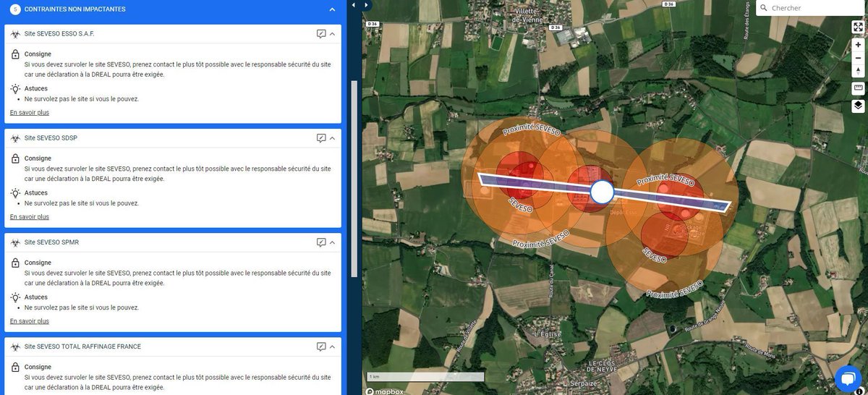
Task: Click the mapbox logo
Action: pos(384,391)
